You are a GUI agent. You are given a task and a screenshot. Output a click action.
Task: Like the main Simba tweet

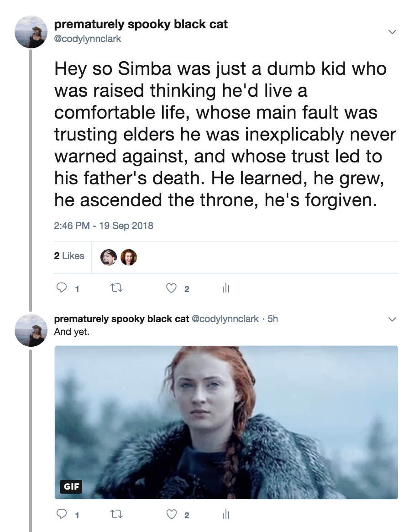(x=171, y=288)
